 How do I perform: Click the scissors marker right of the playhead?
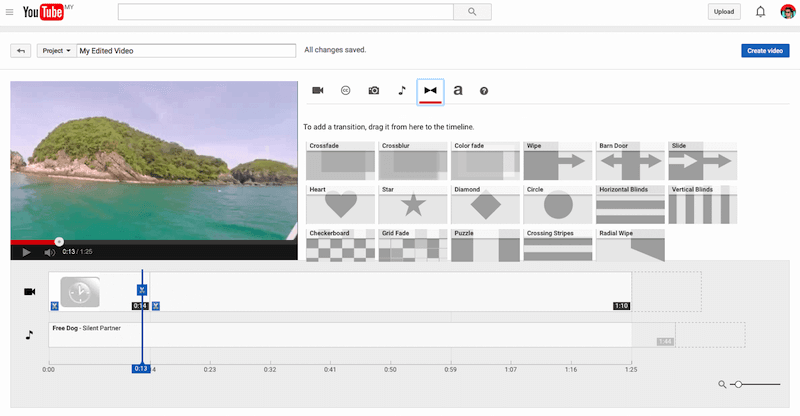pos(156,306)
